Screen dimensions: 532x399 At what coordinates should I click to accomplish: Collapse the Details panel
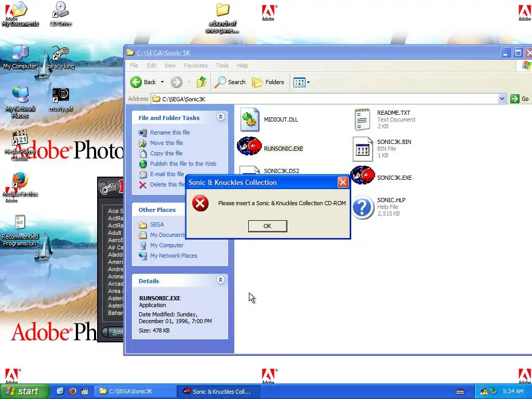pos(220,280)
